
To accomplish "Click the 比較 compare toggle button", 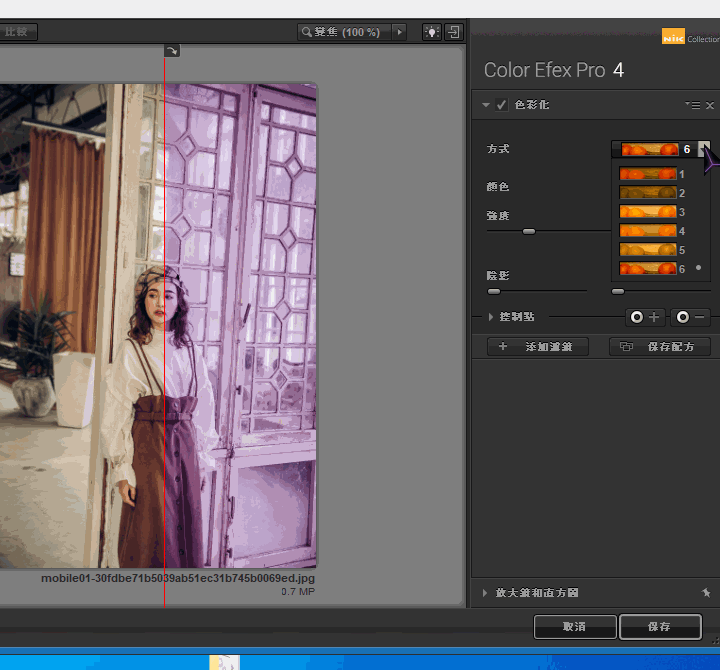I will click(x=17, y=32).
